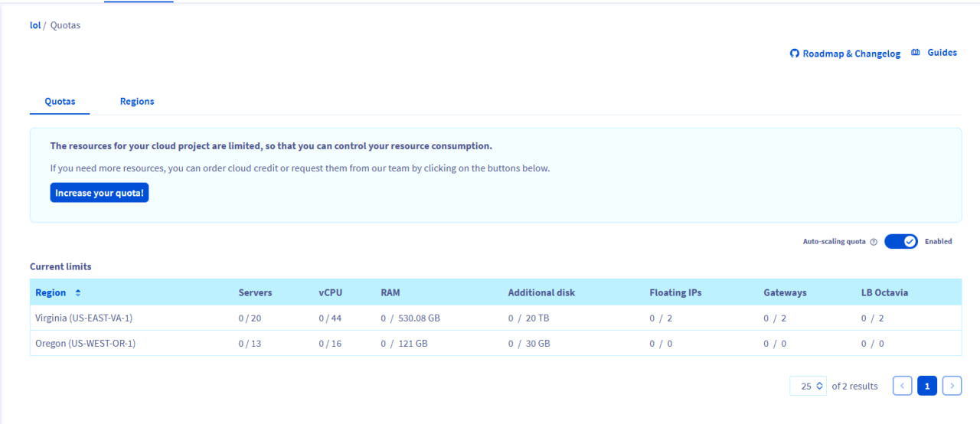Click the Auto-scaling quota label
The image size is (980, 424).
(835, 241)
